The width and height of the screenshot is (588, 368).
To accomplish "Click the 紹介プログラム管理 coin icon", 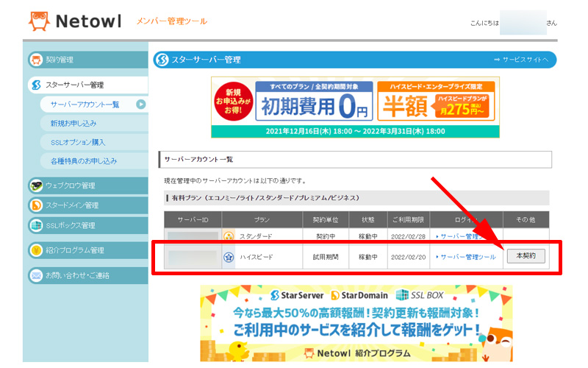I will [36, 250].
